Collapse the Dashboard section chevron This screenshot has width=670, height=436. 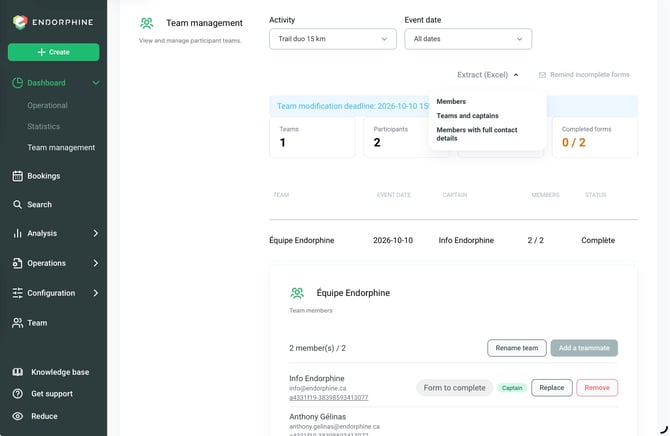point(96,83)
